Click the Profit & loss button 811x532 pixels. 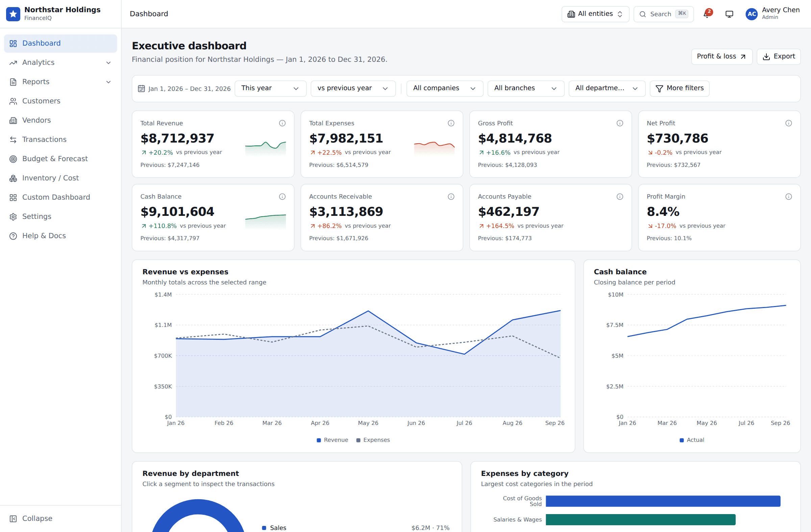tap(721, 56)
